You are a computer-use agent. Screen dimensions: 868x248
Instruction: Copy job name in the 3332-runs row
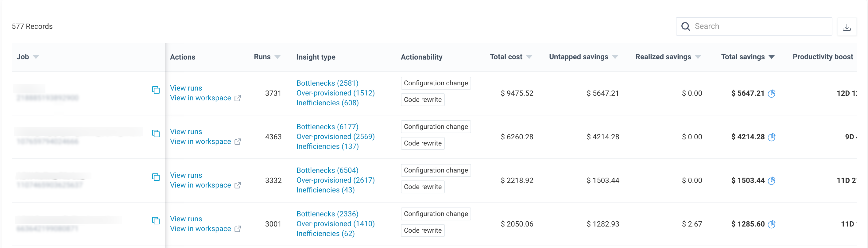point(156,177)
